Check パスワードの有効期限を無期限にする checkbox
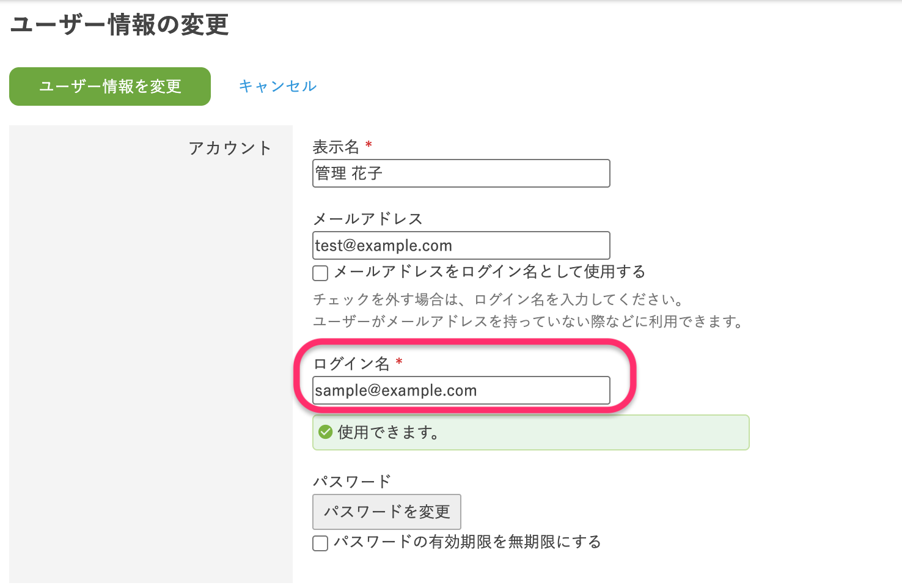The height and width of the screenshot is (588, 902). tap(320, 543)
